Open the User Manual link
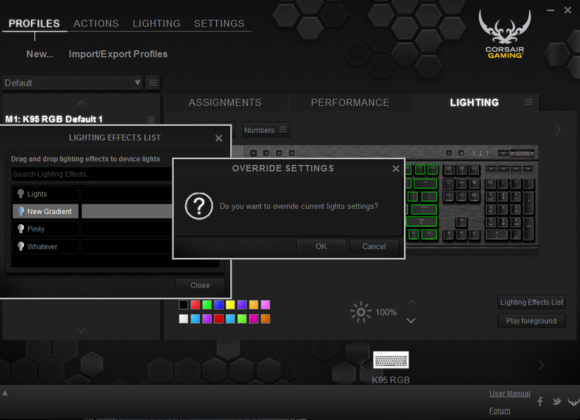Viewport: 580px width, 420px height. (x=509, y=394)
